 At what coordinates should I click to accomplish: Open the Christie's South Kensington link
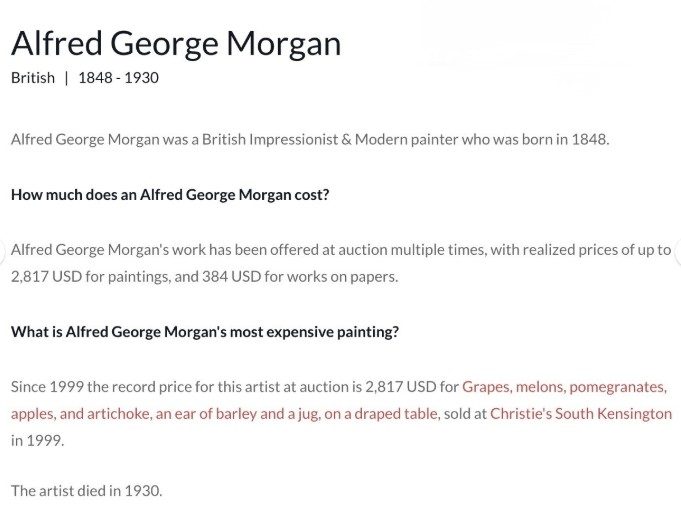(581, 414)
